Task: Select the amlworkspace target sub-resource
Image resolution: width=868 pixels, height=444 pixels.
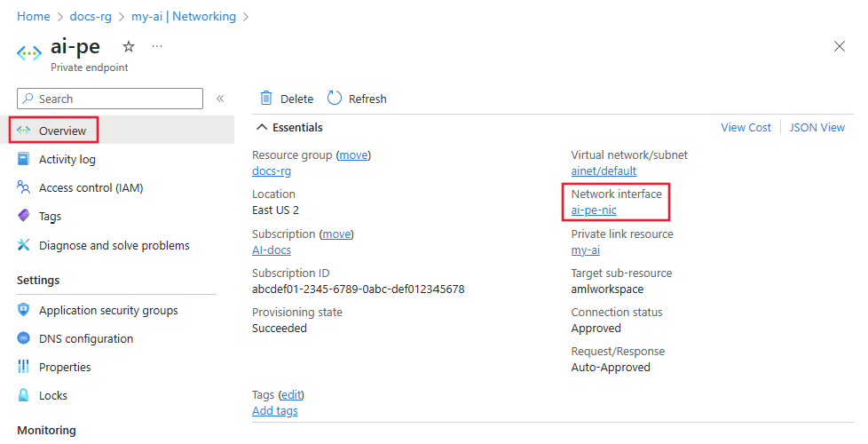Action: click(607, 289)
